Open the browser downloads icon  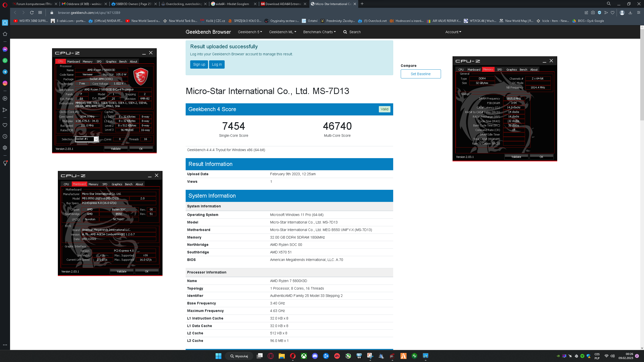[630, 13]
